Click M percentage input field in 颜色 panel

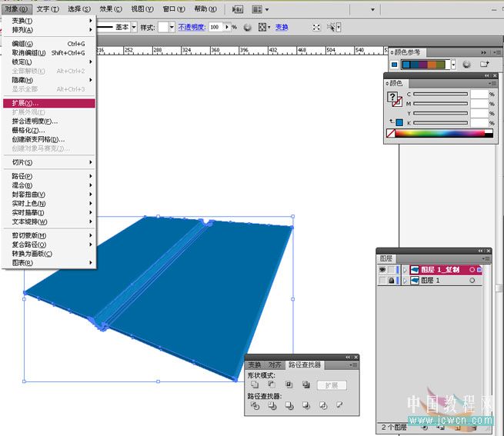479,104
